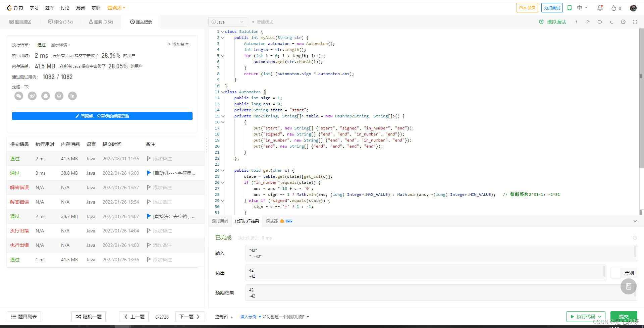Toggle the 控制台 console expander

pos(224,317)
